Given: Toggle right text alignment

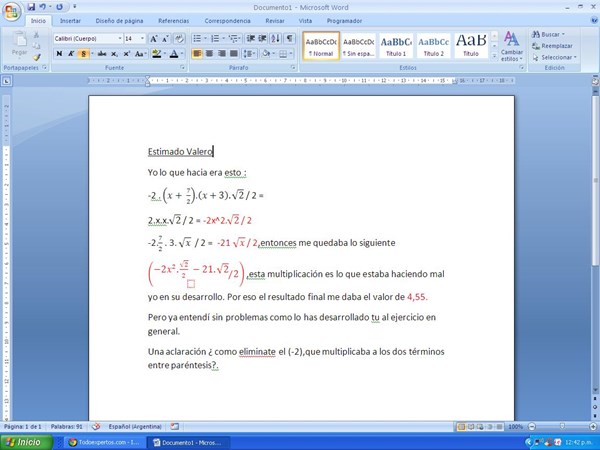Looking at the screenshot, I should pyautogui.click(x=222, y=54).
